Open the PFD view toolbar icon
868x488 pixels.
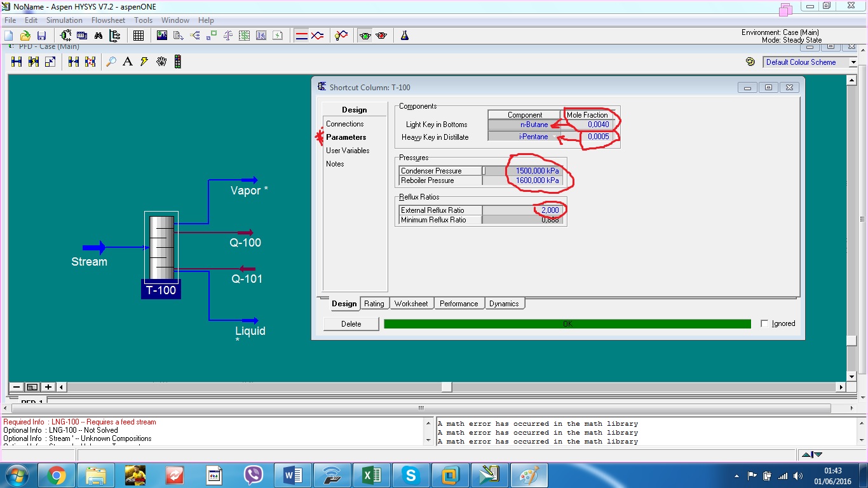(65, 36)
